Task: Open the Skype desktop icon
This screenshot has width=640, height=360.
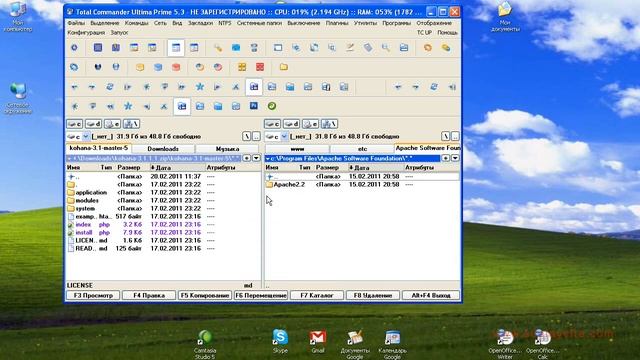Action: tap(280, 341)
